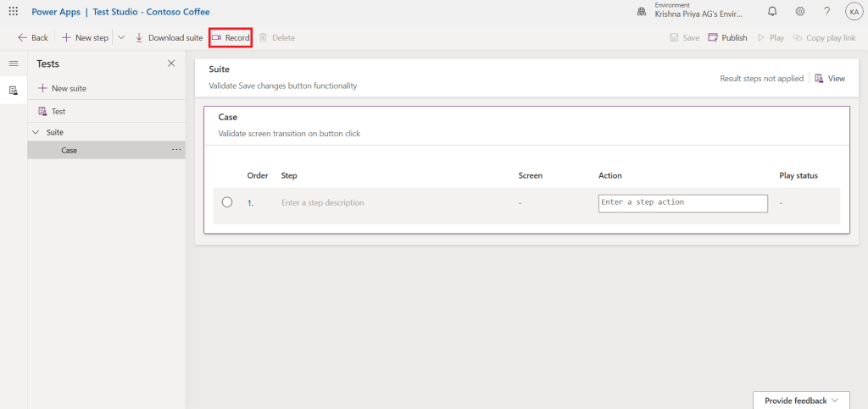Open the KA user account avatar
The image size is (868, 409).
tap(853, 12)
